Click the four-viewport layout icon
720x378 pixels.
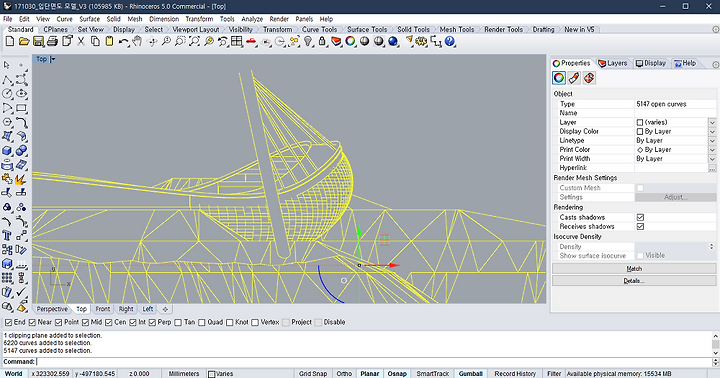[x=236, y=41]
